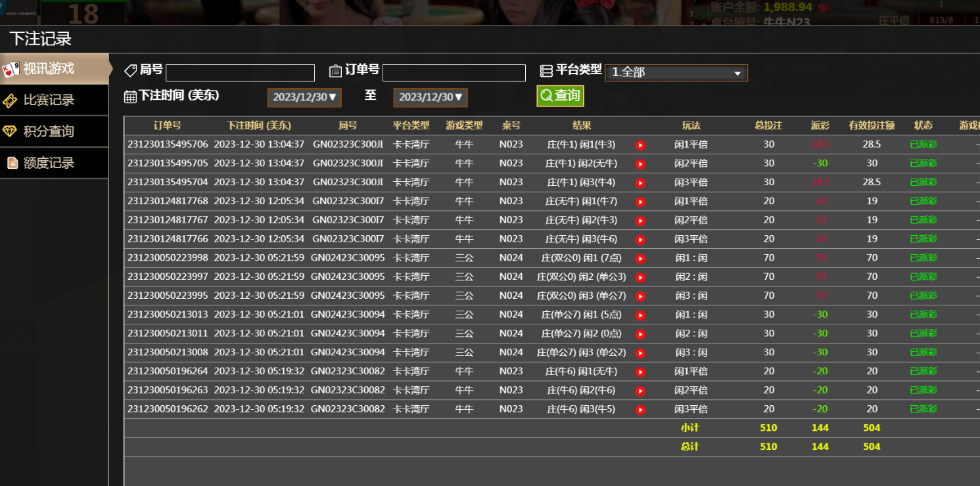Play replay for order 231230050223995

click(x=640, y=296)
